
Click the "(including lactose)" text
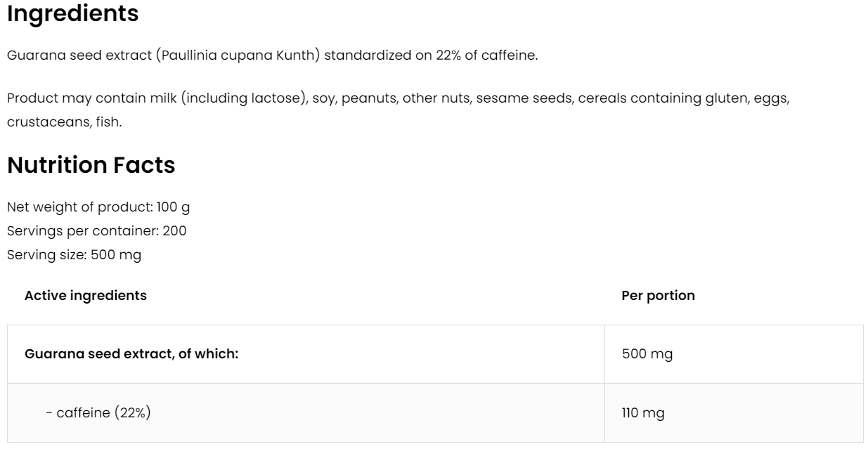245,98
